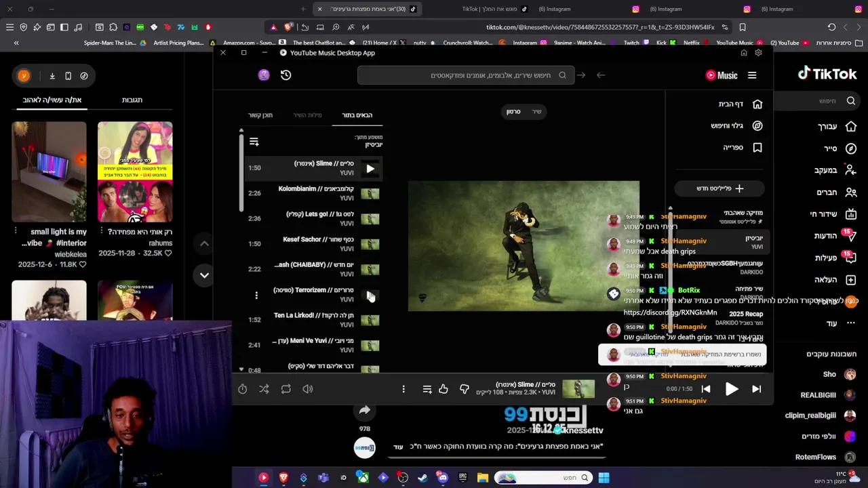Image resolution: width=868 pixels, height=488 pixels.
Task: Open Windows Start button
Action: 604,478
